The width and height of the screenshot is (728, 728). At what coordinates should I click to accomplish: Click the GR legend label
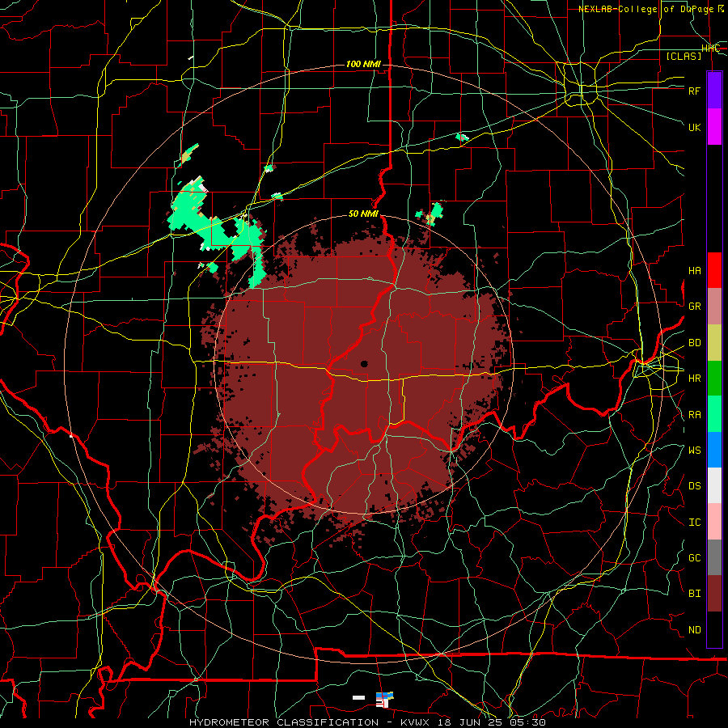(x=695, y=307)
